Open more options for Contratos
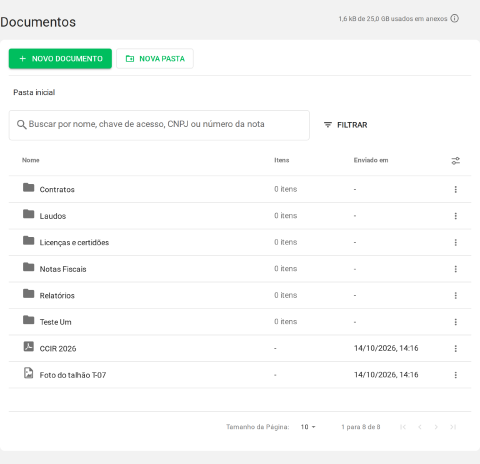Viewport: 480px width, 464px height. pos(456,189)
